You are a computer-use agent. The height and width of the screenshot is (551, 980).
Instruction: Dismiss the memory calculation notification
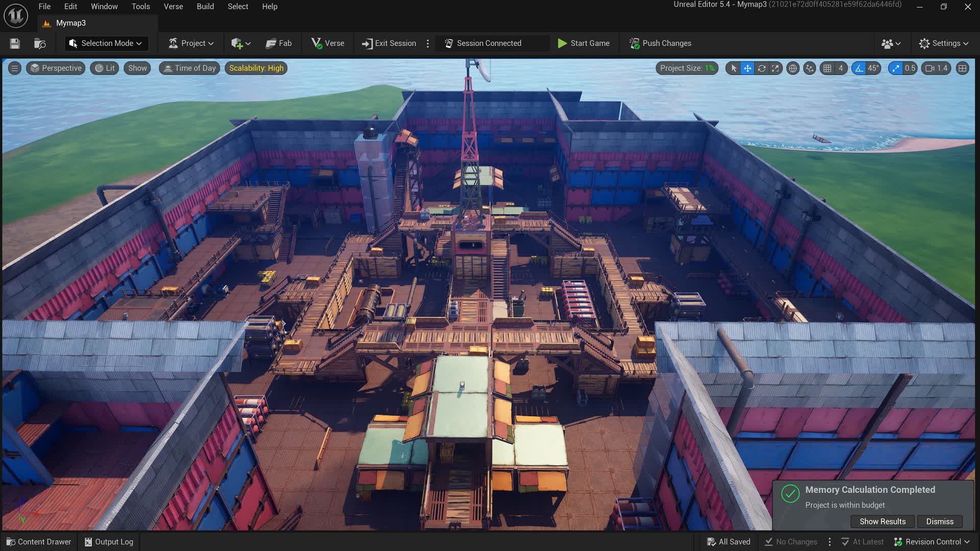(940, 521)
